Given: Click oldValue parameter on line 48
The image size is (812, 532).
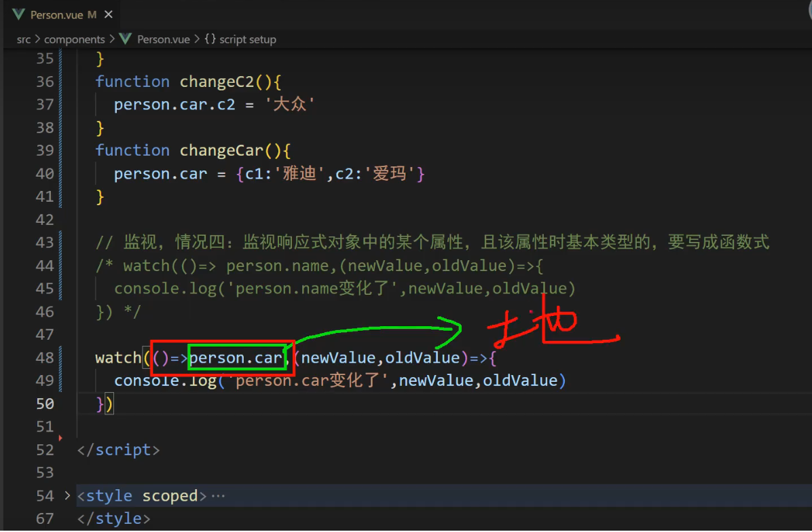Looking at the screenshot, I should point(422,358).
